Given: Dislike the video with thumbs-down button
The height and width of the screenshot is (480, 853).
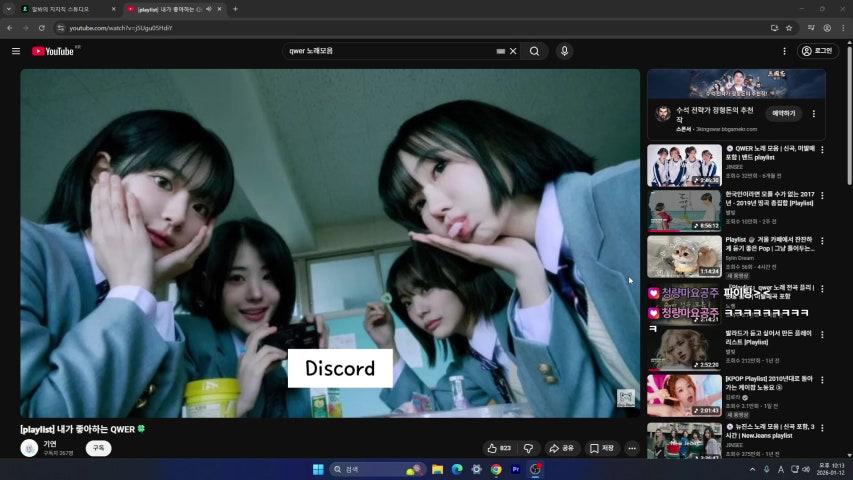Looking at the screenshot, I should click(x=528, y=449).
